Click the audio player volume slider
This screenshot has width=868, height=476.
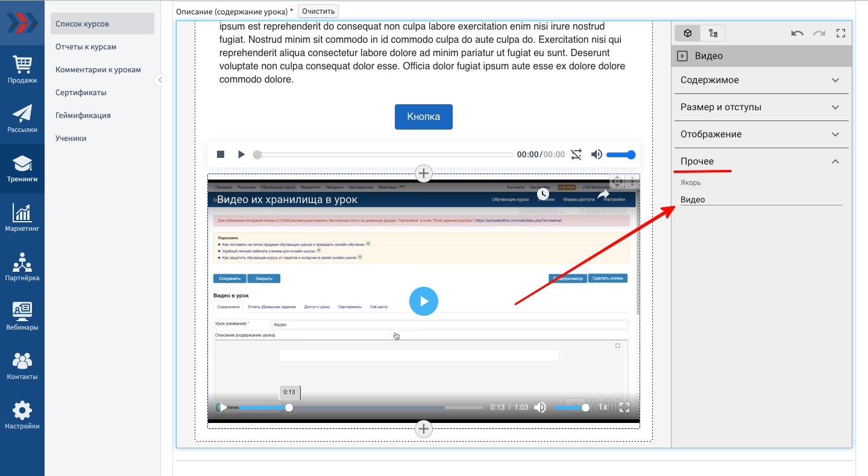(620, 155)
